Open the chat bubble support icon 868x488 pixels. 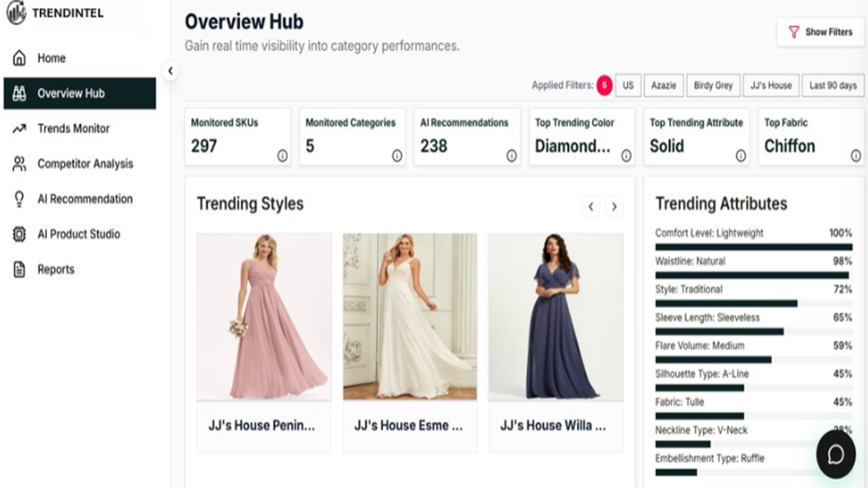tap(835, 454)
